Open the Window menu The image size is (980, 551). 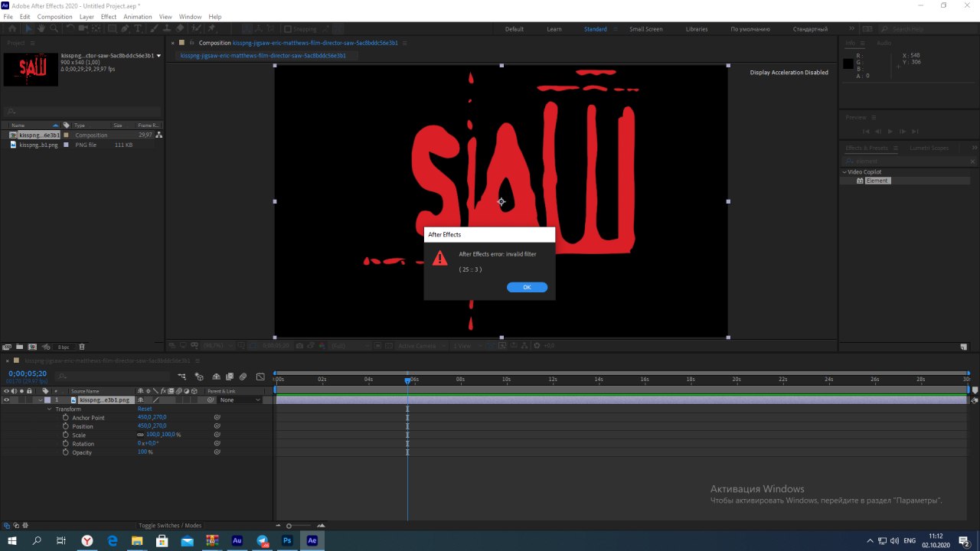(x=190, y=17)
